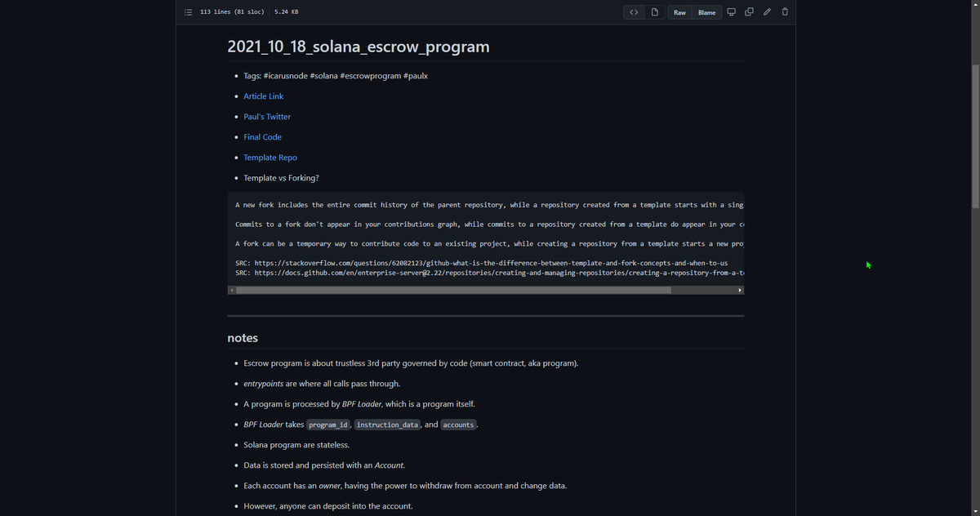
Task: Click "However, anyone can deposit" bullet
Action: tap(328, 506)
